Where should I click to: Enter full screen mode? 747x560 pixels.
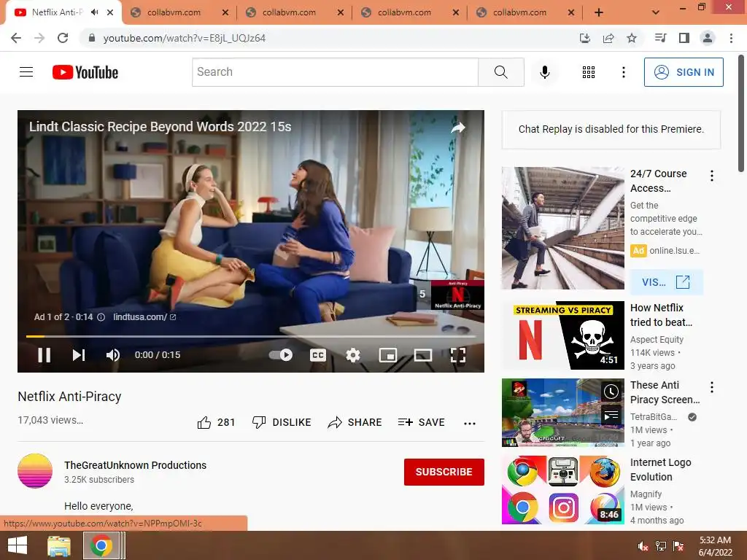click(458, 355)
